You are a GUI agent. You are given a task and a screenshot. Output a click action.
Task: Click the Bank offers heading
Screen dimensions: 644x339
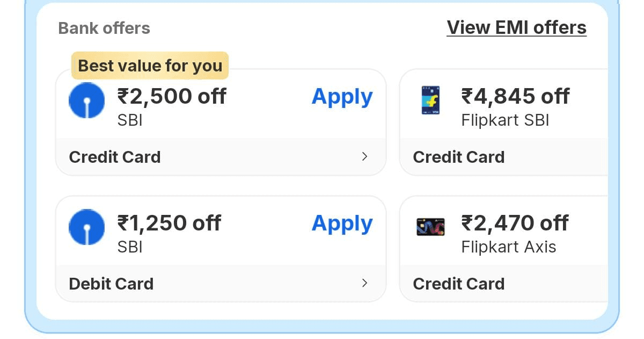coord(104,28)
